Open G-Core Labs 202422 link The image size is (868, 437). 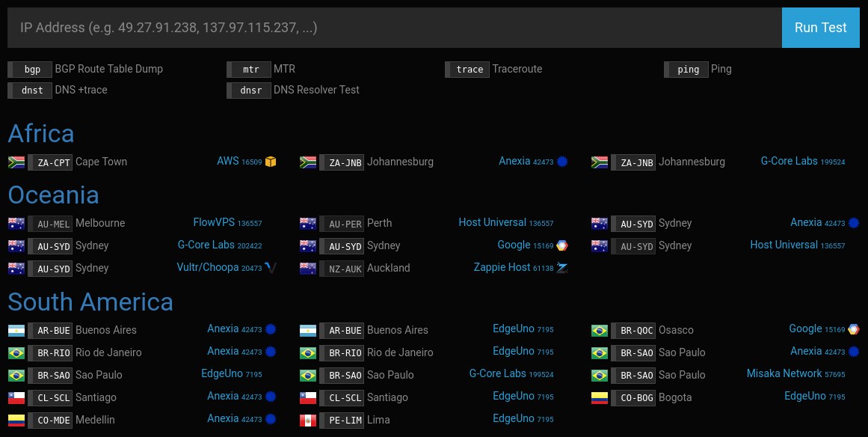pos(220,245)
